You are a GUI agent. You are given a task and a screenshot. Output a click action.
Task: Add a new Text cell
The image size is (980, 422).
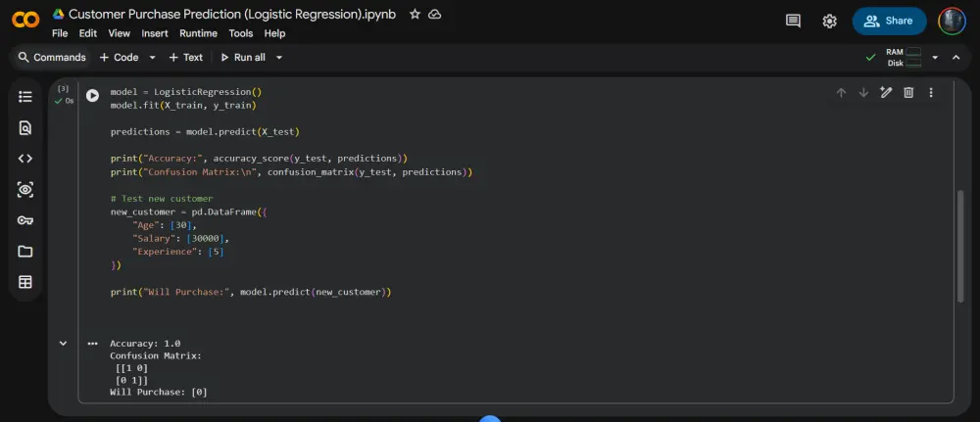click(x=186, y=58)
